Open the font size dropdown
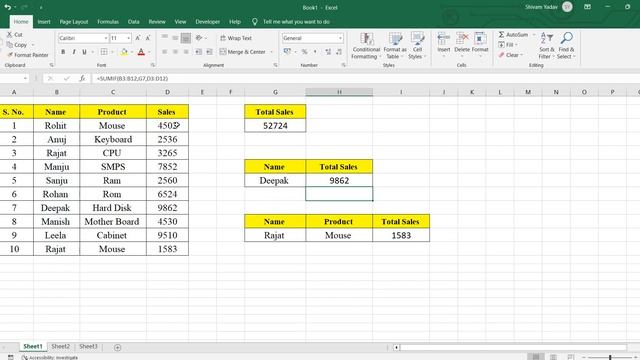This screenshot has width=640, height=360. tap(129, 38)
